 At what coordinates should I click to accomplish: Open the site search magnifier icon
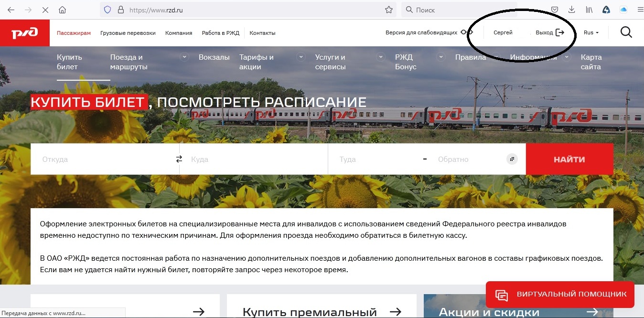[626, 32]
